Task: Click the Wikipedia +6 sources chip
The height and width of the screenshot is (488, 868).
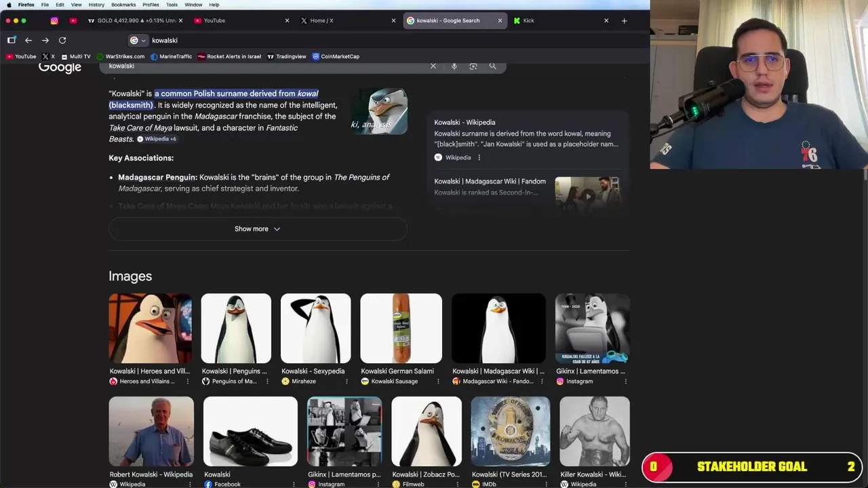Action: pos(157,139)
